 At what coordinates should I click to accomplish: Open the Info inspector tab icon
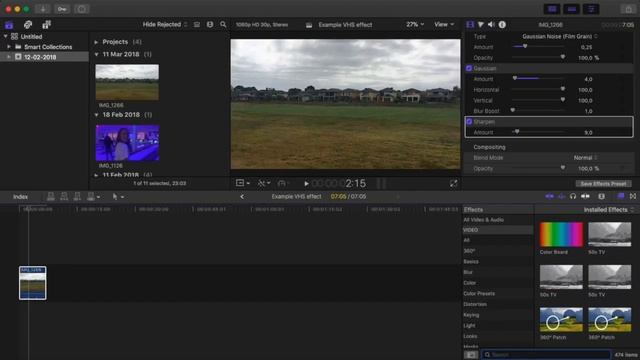[x=502, y=24]
